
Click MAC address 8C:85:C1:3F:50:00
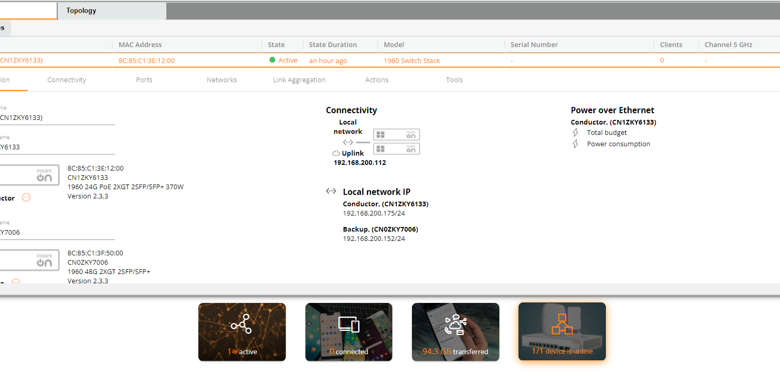[96, 253]
